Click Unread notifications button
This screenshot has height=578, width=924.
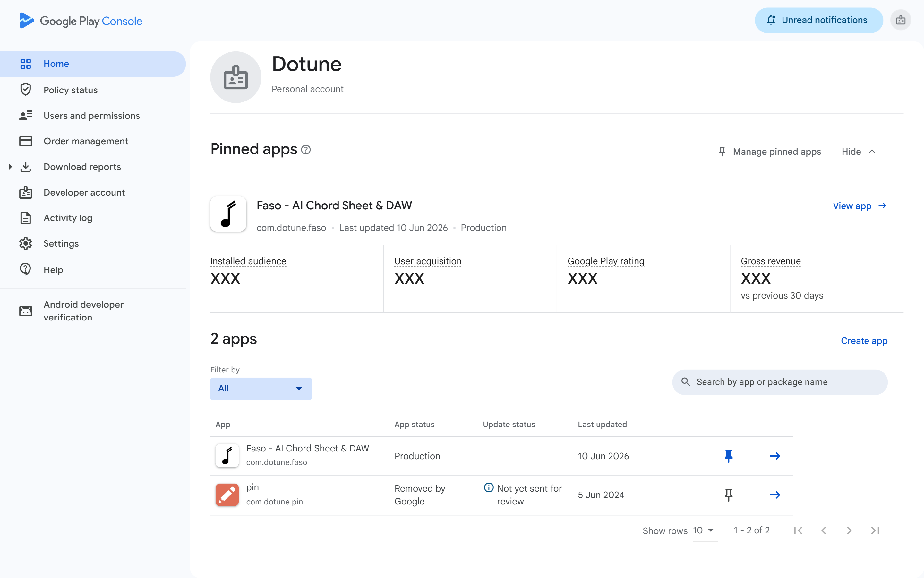coord(819,20)
